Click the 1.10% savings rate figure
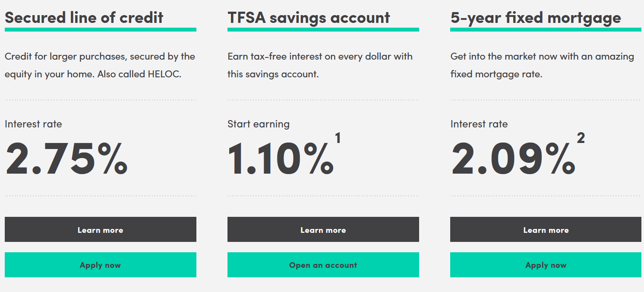The width and height of the screenshot is (644, 292). coord(281,157)
